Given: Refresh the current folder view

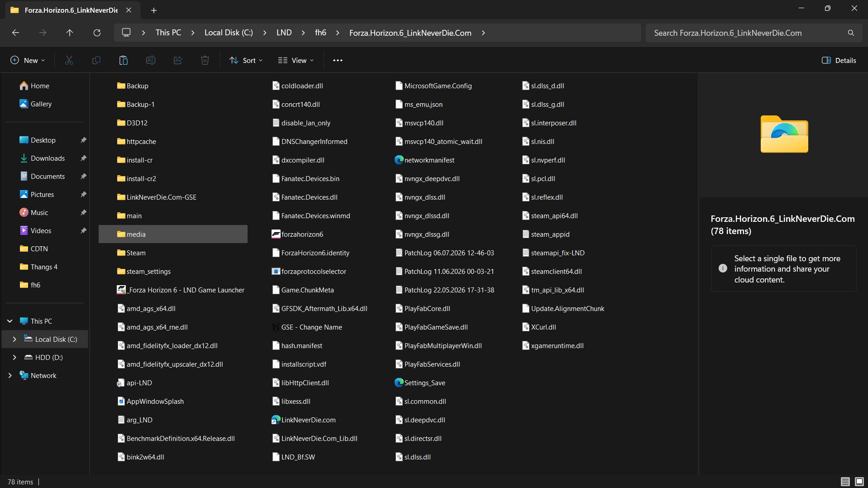Looking at the screenshot, I should click(x=97, y=33).
